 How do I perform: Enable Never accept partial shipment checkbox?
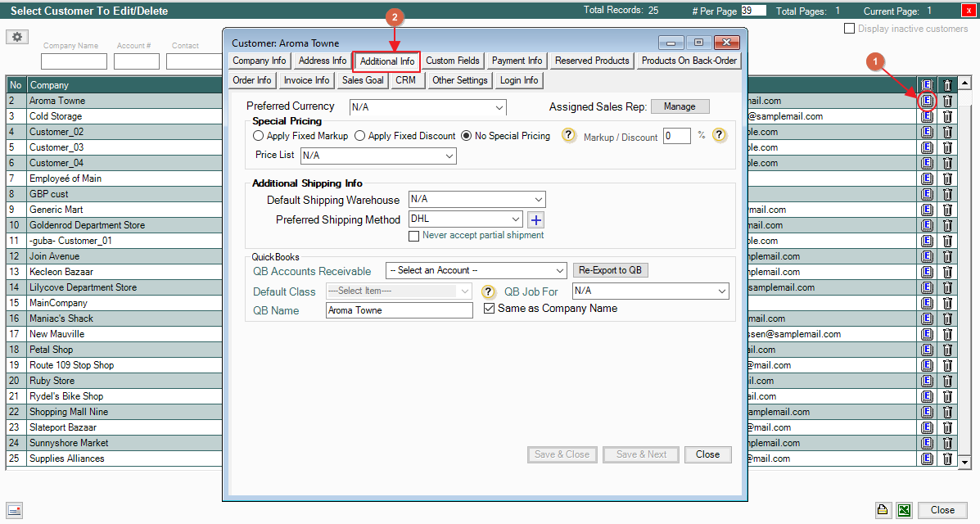414,236
